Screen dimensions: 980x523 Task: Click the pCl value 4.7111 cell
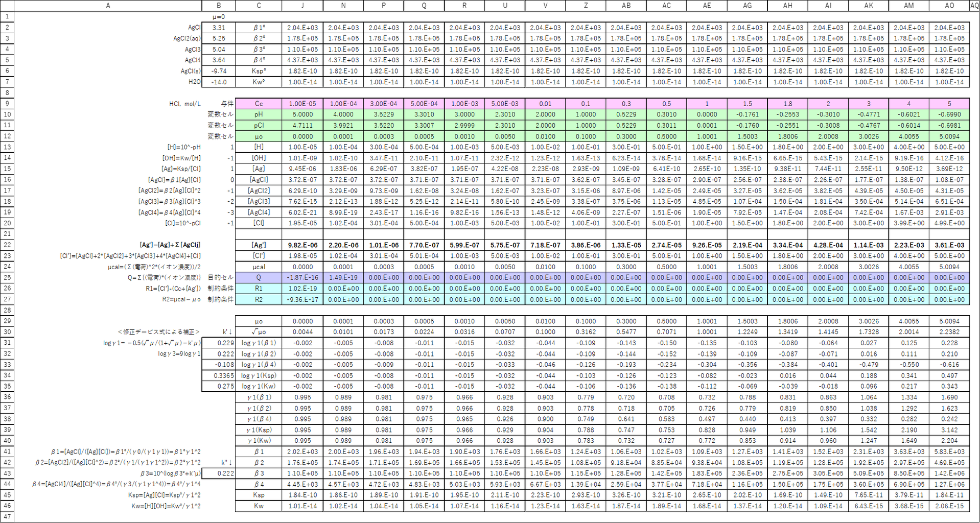(x=302, y=125)
